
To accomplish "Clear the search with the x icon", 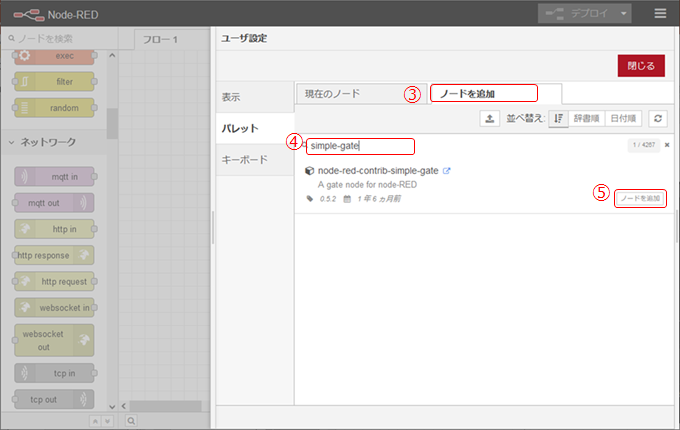I will pyautogui.click(x=667, y=145).
